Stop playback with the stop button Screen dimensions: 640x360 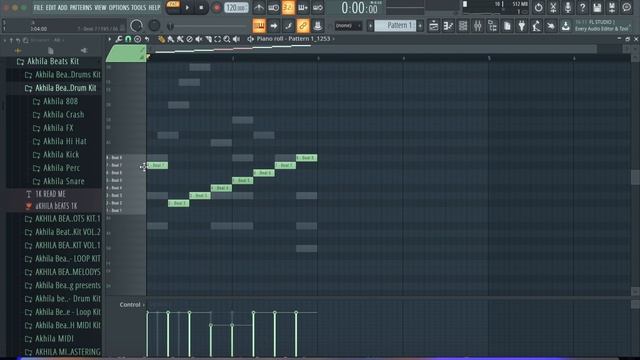tap(201, 7)
